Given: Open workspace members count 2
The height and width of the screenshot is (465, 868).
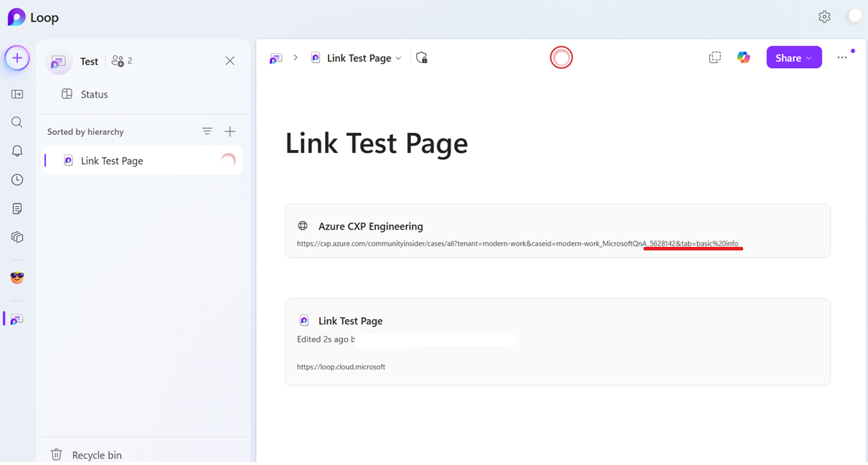Looking at the screenshot, I should pos(122,61).
